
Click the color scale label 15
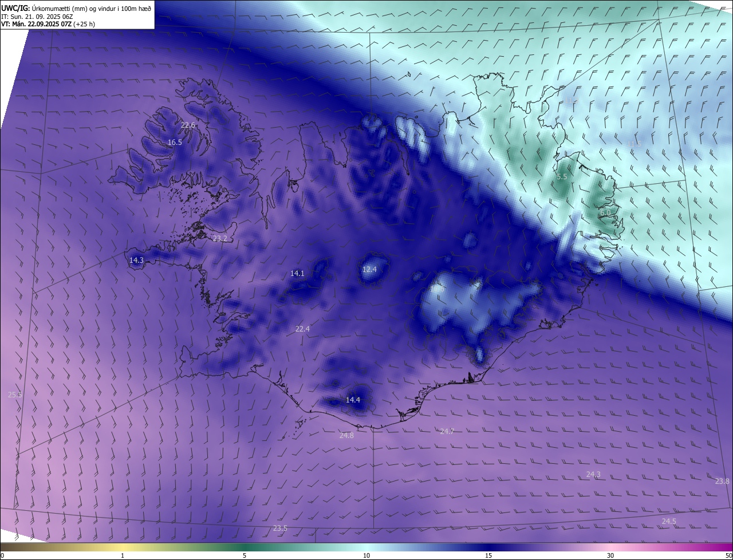point(488,555)
